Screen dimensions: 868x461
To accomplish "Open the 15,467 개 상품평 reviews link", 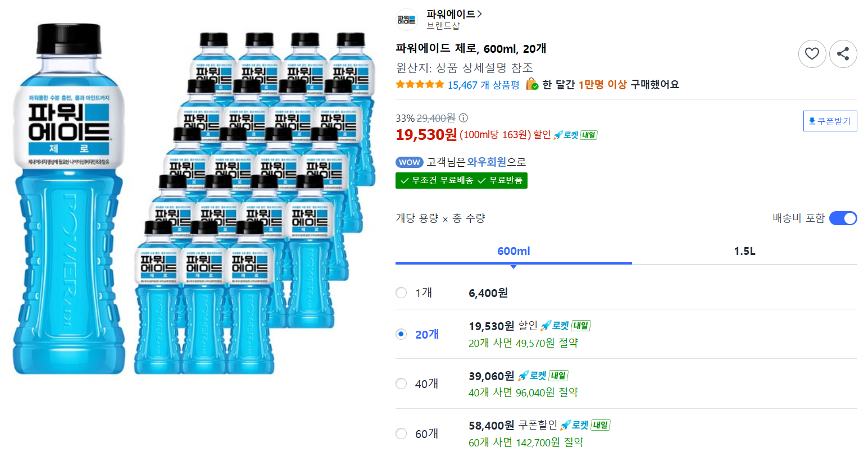I will tap(483, 85).
